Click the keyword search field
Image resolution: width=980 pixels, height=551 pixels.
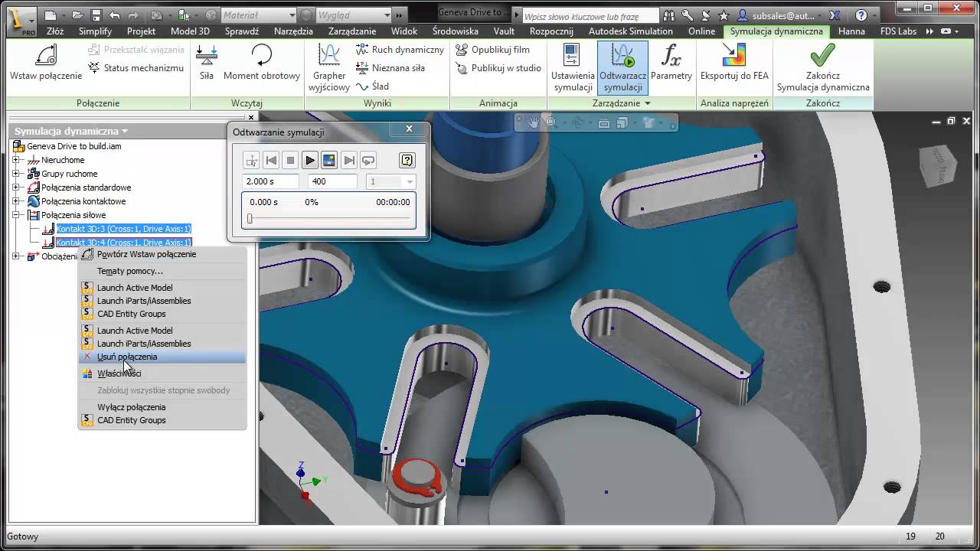coord(590,16)
